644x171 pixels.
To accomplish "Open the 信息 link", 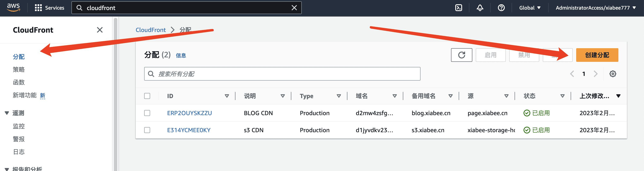I will coord(181,55).
